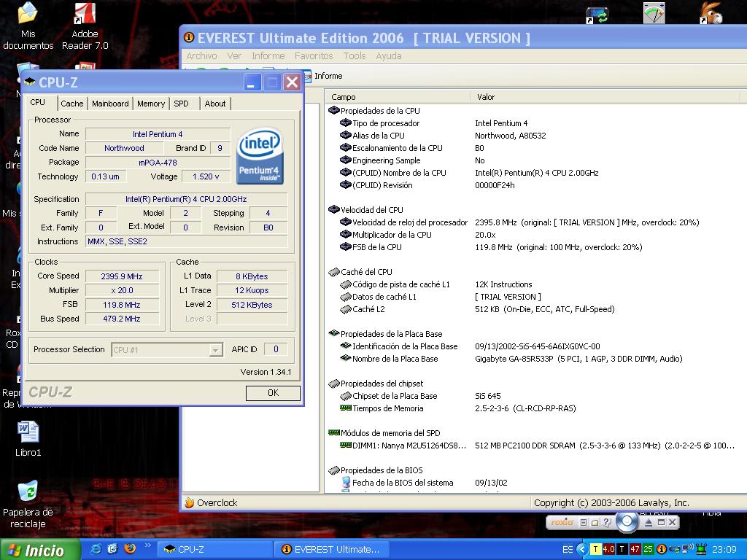This screenshot has width=747, height=560.
Task: Switch to the Memory tab in CPU-Z
Action: (x=151, y=104)
